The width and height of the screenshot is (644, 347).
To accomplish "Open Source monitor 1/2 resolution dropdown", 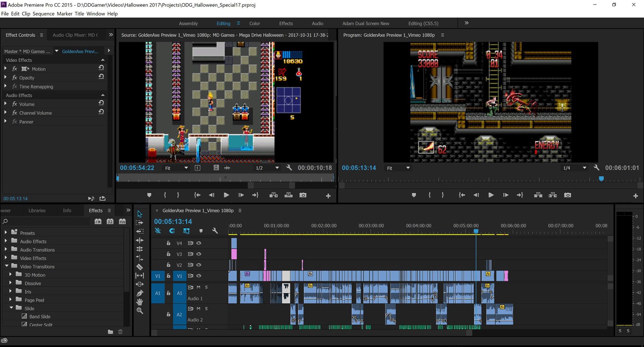I will pos(267,168).
